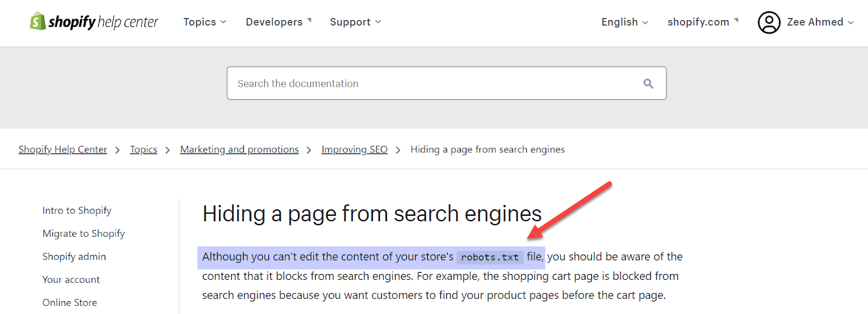868x314 pixels.
Task: Select Migrate to Shopify in sidebar
Action: coord(84,234)
